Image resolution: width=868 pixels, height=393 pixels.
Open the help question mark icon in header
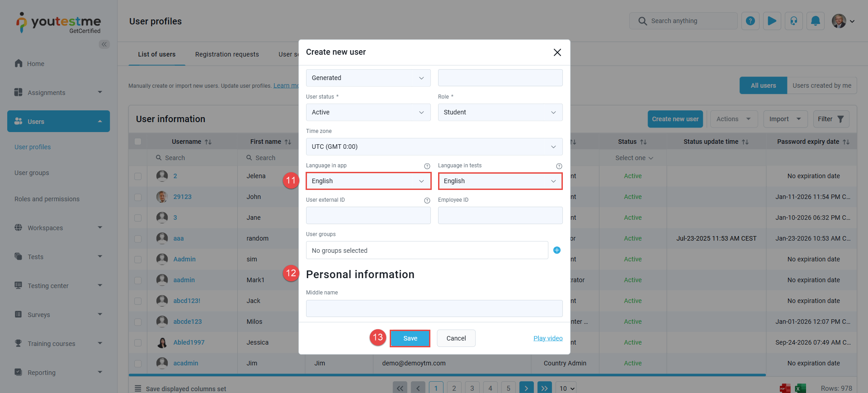click(750, 21)
